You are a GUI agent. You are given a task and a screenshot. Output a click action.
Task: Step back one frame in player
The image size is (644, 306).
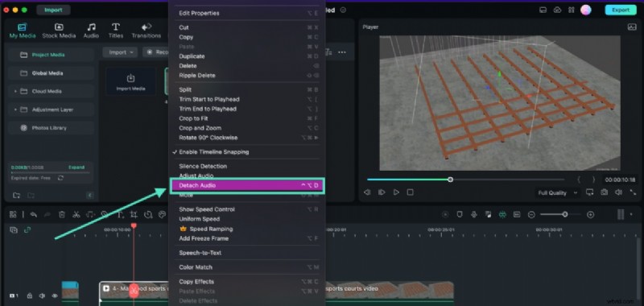tap(367, 192)
